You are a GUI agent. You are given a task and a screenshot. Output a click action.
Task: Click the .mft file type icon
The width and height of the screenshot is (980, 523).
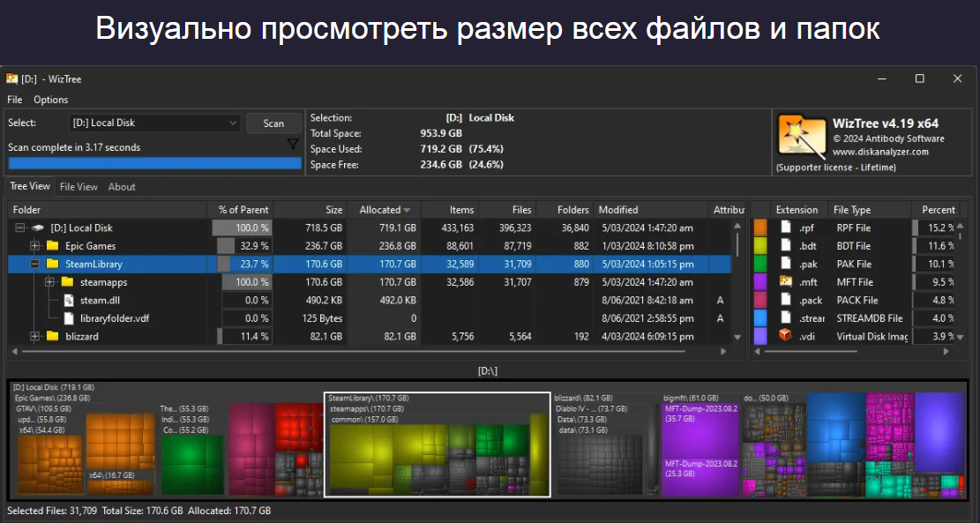click(786, 282)
